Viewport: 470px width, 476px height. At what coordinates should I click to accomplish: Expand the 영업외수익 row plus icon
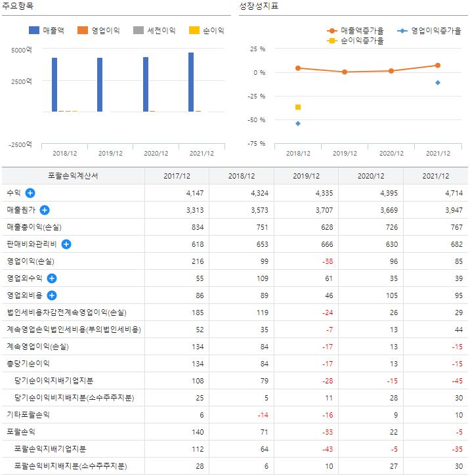point(52,278)
